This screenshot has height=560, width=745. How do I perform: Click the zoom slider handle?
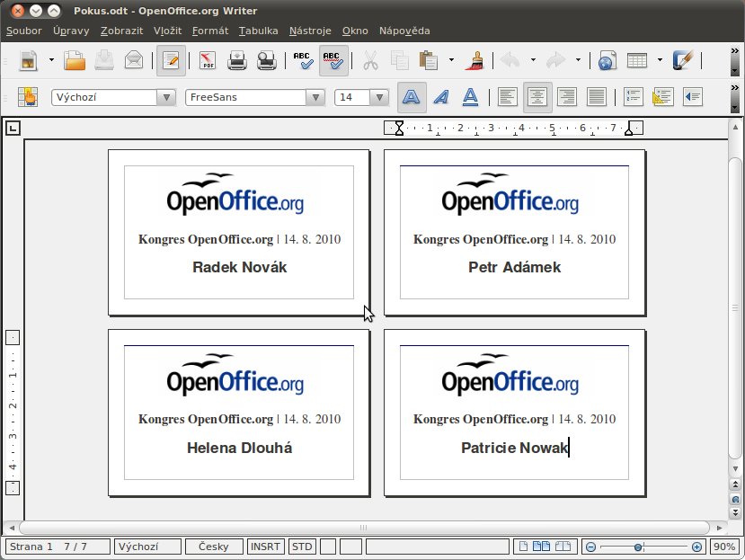[x=638, y=547]
